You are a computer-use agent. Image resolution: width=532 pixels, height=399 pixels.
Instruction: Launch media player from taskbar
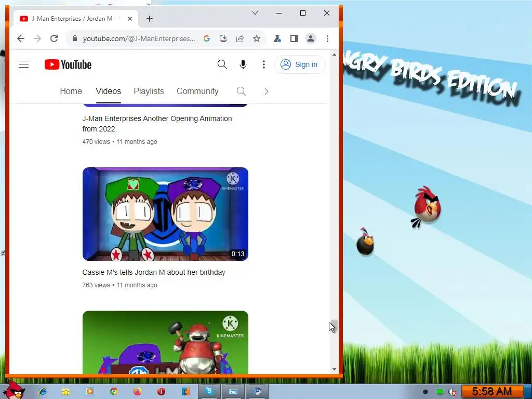point(90,392)
